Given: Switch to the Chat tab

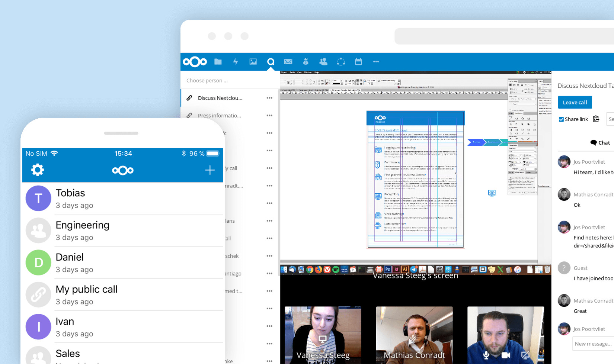Looking at the screenshot, I should tap(600, 143).
